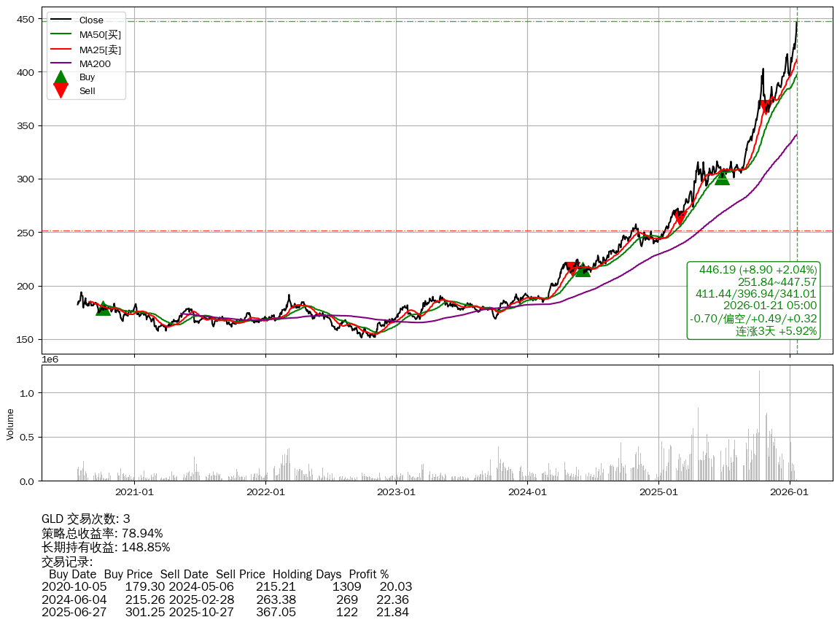Click the MA25[卖] legend label
Screen dimensions: 840x625
point(100,50)
